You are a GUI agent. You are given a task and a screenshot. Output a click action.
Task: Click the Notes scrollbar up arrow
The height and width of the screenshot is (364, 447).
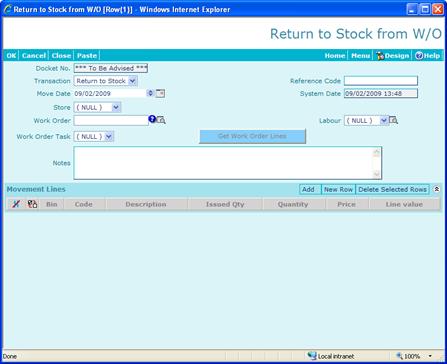tap(377, 152)
